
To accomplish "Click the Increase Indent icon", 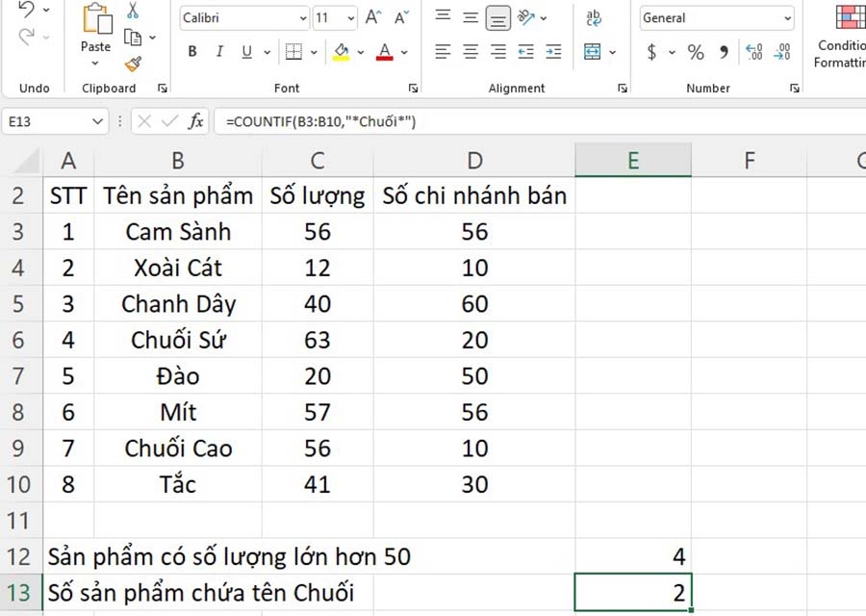I will (x=553, y=52).
